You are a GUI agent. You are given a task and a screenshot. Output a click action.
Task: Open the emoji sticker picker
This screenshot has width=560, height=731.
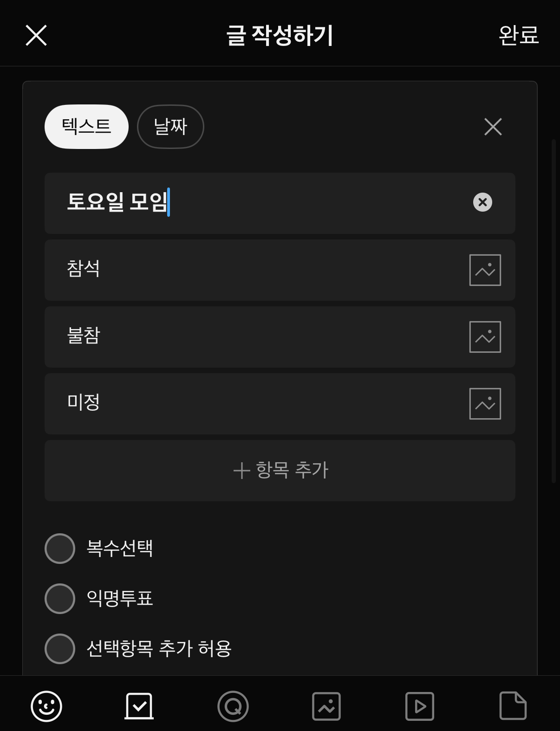click(x=46, y=706)
